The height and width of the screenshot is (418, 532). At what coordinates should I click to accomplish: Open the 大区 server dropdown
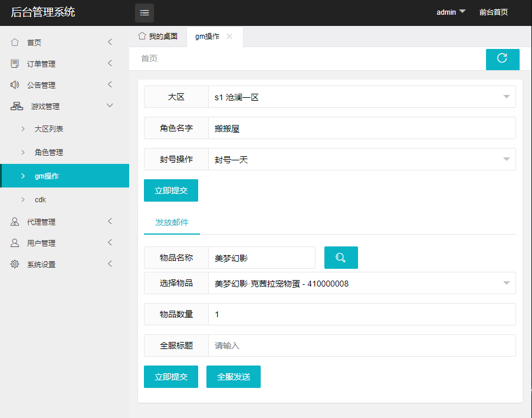tap(362, 97)
